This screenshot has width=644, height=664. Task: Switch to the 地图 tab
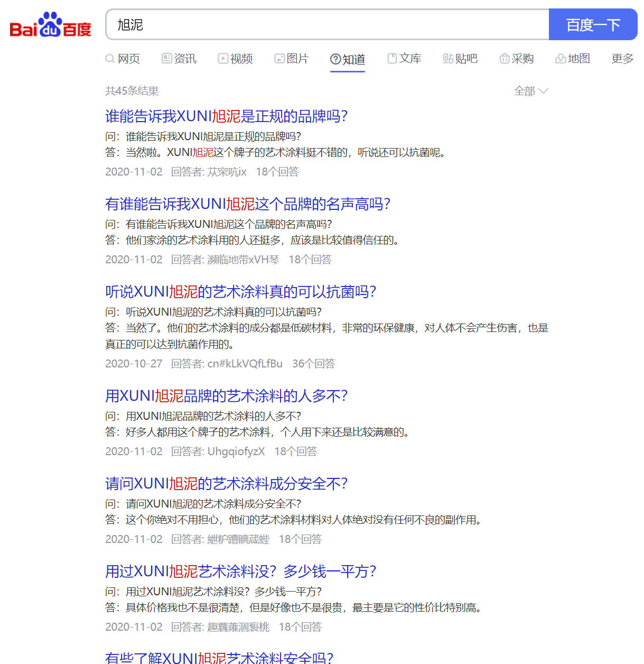pyautogui.click(x=573, y=59)
